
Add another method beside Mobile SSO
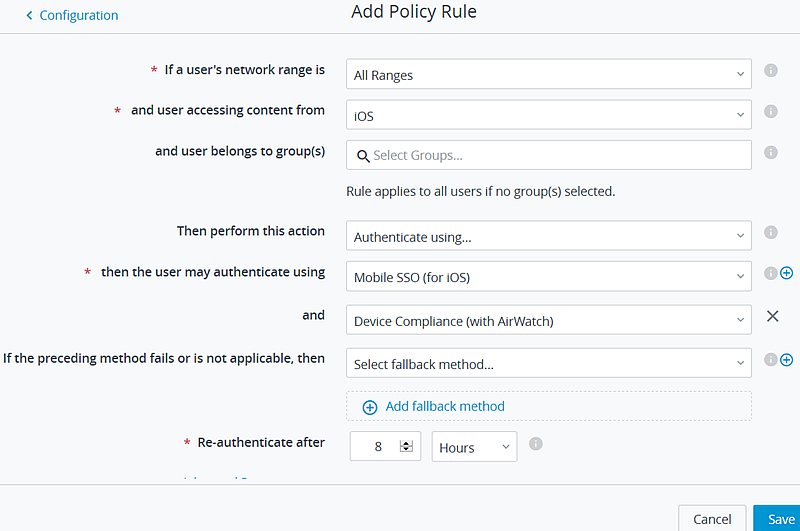(787, 273)
